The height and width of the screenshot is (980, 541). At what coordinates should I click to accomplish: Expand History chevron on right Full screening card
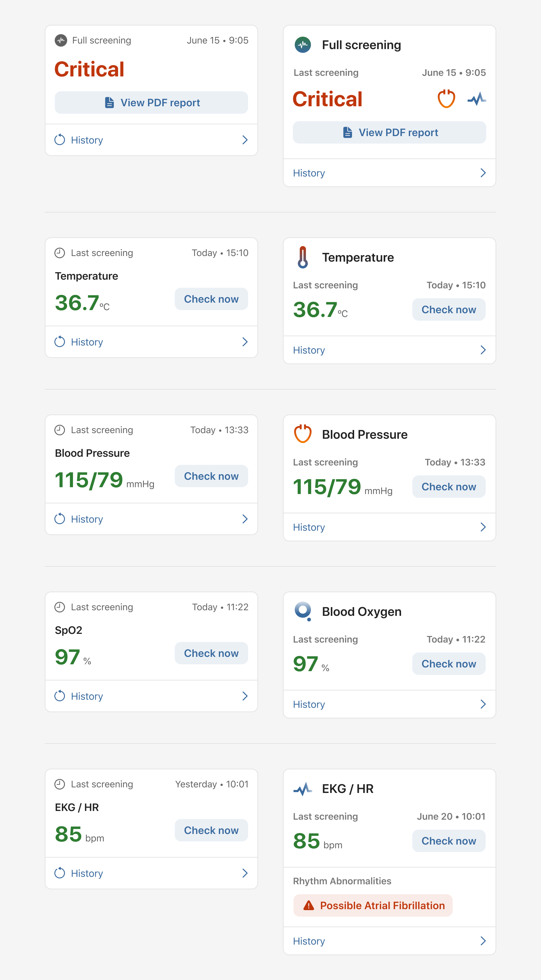tap(483, 173)
